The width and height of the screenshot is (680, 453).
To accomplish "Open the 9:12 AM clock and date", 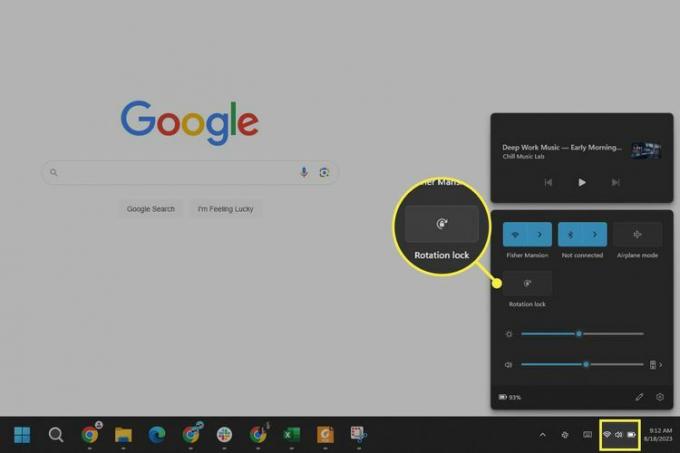I will pyautogui.click(x=658, y=434).
